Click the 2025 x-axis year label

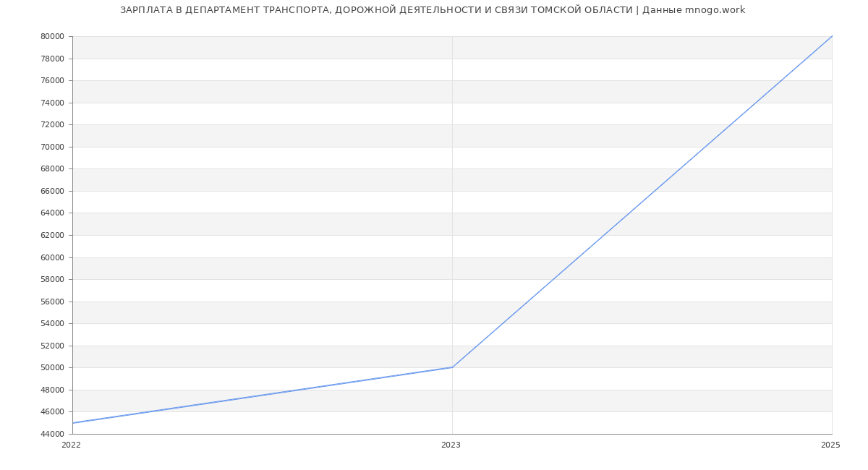coord(830,445)
